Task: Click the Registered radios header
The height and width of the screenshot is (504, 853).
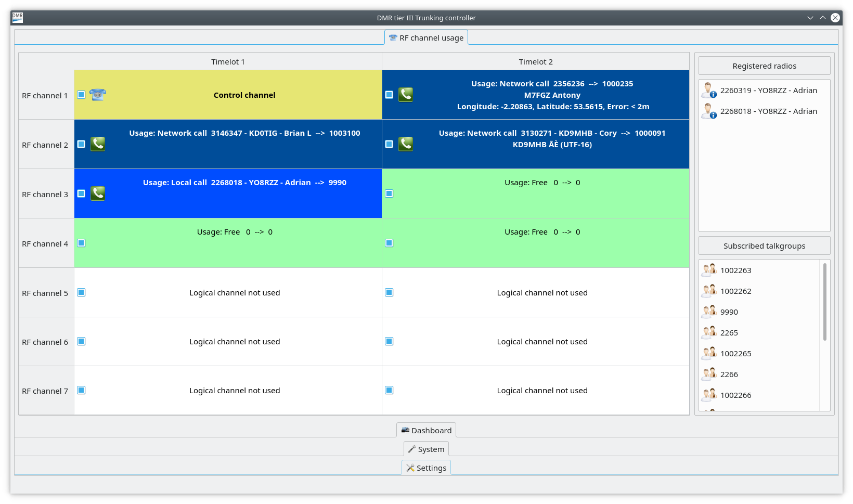Action: click(765, 66)
